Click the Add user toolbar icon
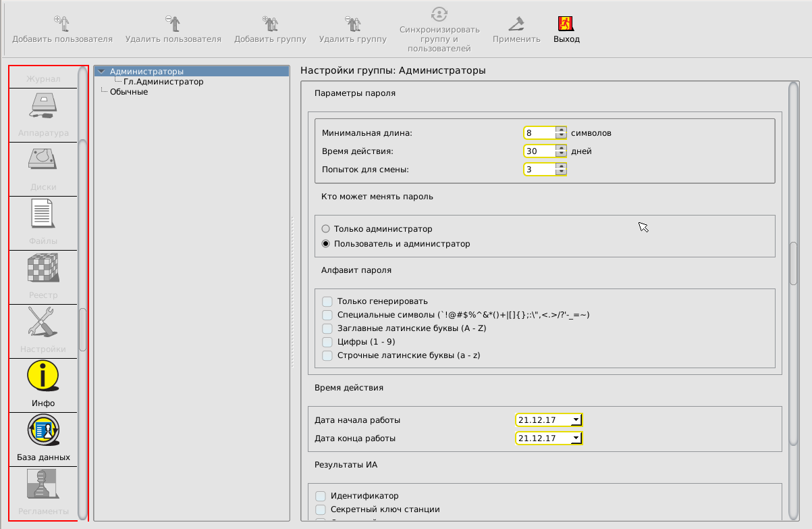Image resolution: width=812 pixels, height=529 pixels. click(61, 24)
